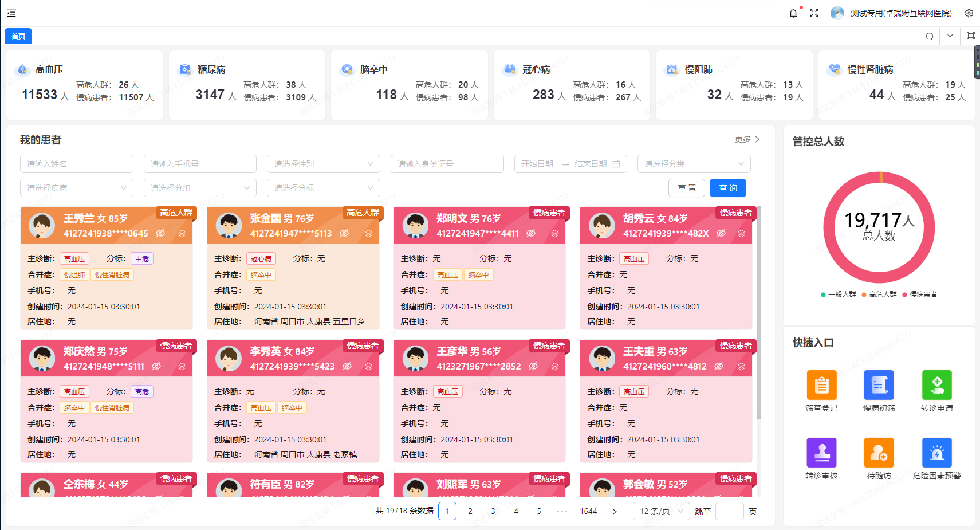Open the notification bell
980x530 pixels.
793,13
